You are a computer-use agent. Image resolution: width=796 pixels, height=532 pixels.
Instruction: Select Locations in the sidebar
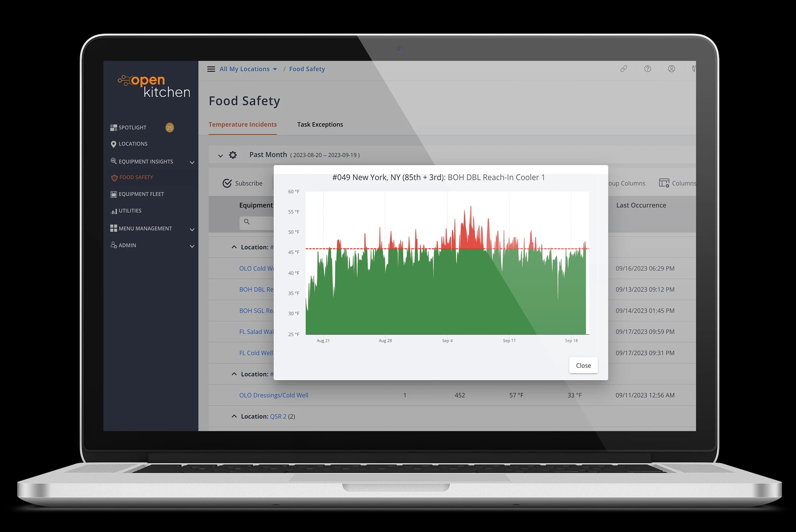(x=133, y=144)
